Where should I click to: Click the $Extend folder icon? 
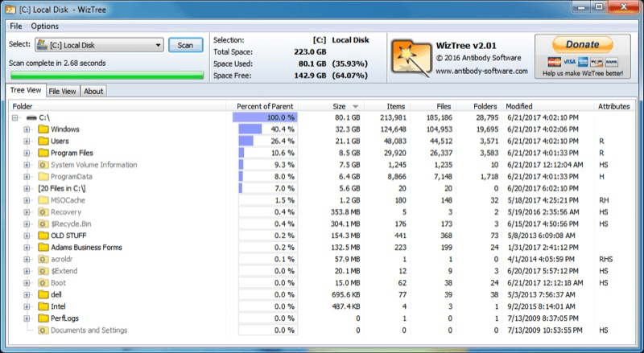pyautogui.click(x=43, y=271)
